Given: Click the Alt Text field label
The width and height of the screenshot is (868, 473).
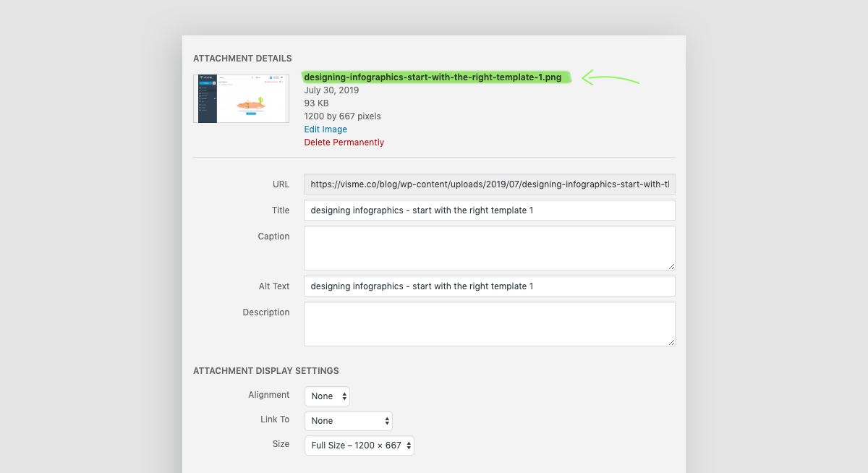Looking at the screenshot, I should click(274, 286).
